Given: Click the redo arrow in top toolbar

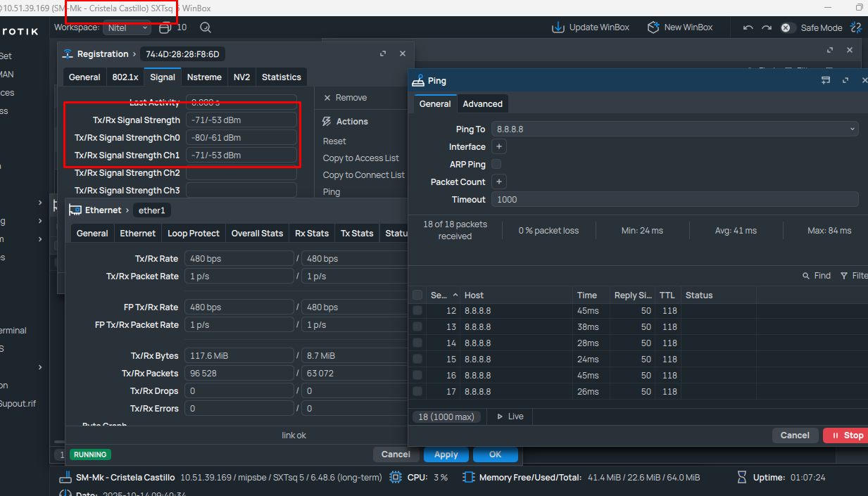Looking at the screenshot, I should [767, 28].
